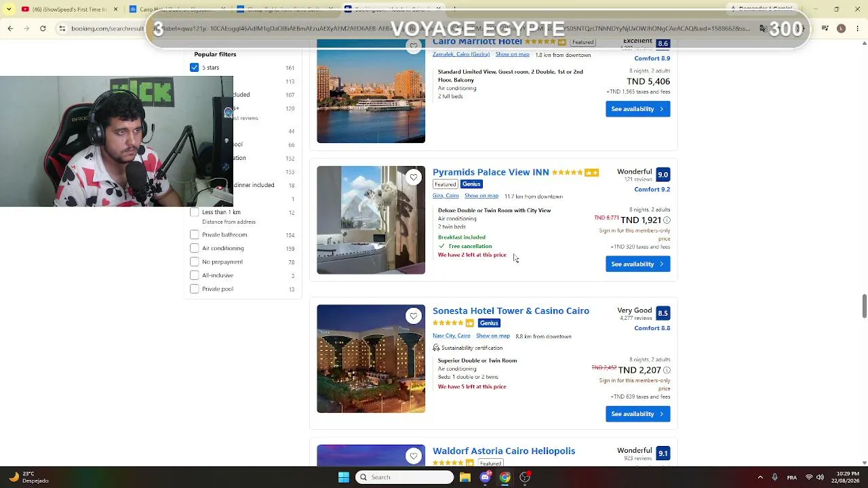The width and height of the screenshot is (868, 488).
Task: Show Cairo Marriott Hotel on map
Action: 513,54
